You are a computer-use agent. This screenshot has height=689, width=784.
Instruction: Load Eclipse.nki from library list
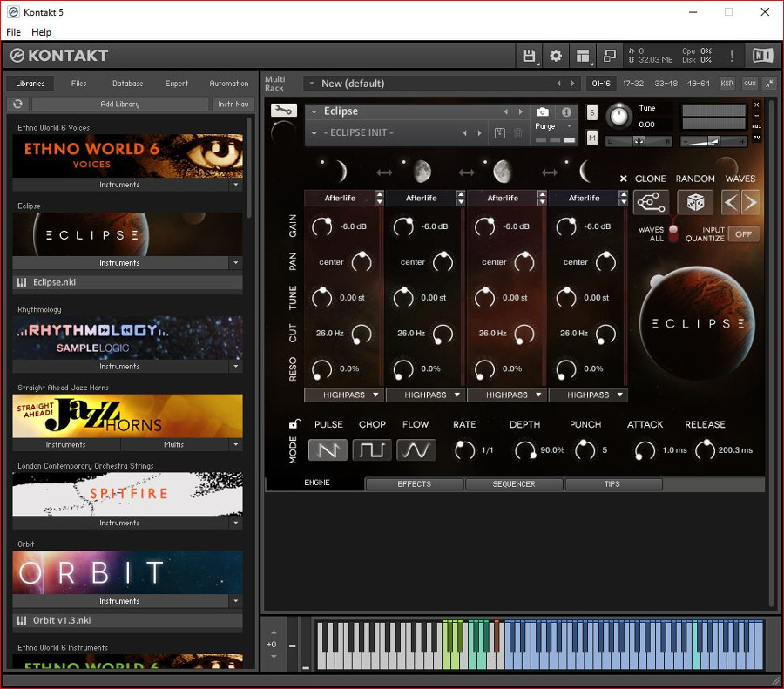[x=127, y=282]
